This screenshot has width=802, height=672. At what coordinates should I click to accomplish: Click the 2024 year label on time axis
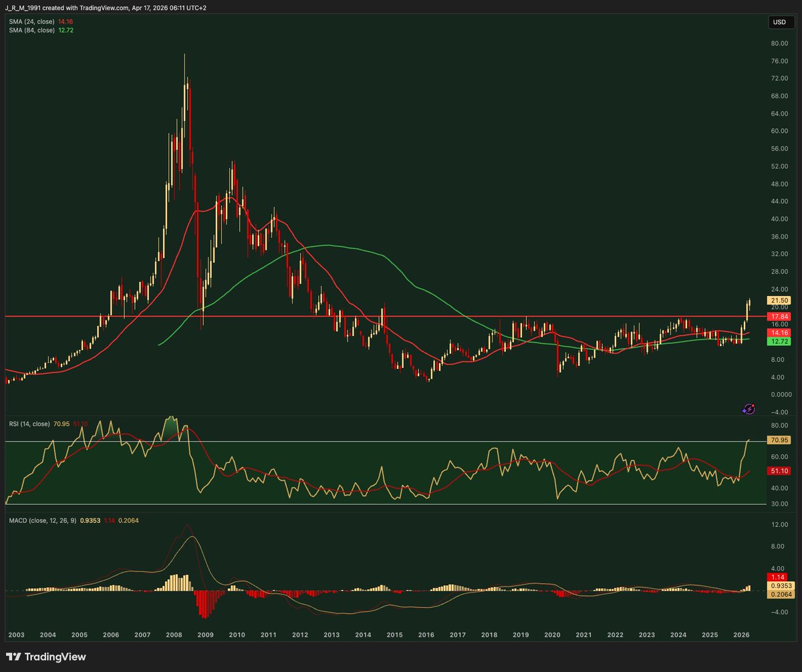[x=678, y=634]
